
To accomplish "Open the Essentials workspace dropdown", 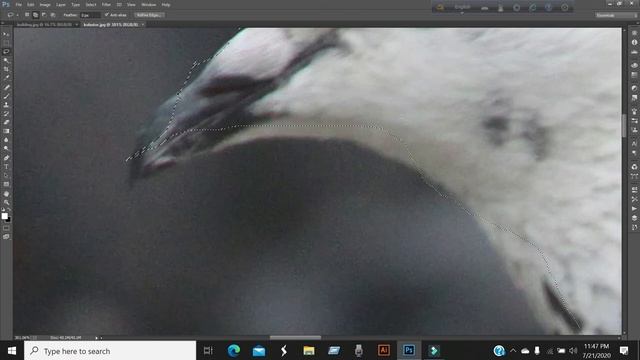I will (x=616, y=15).
